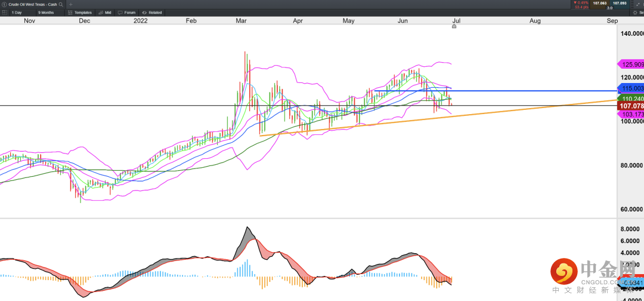Viewport: 644px width, 301px height.
Task: Open the chart layout grid icon
Action: coord(4,12)
